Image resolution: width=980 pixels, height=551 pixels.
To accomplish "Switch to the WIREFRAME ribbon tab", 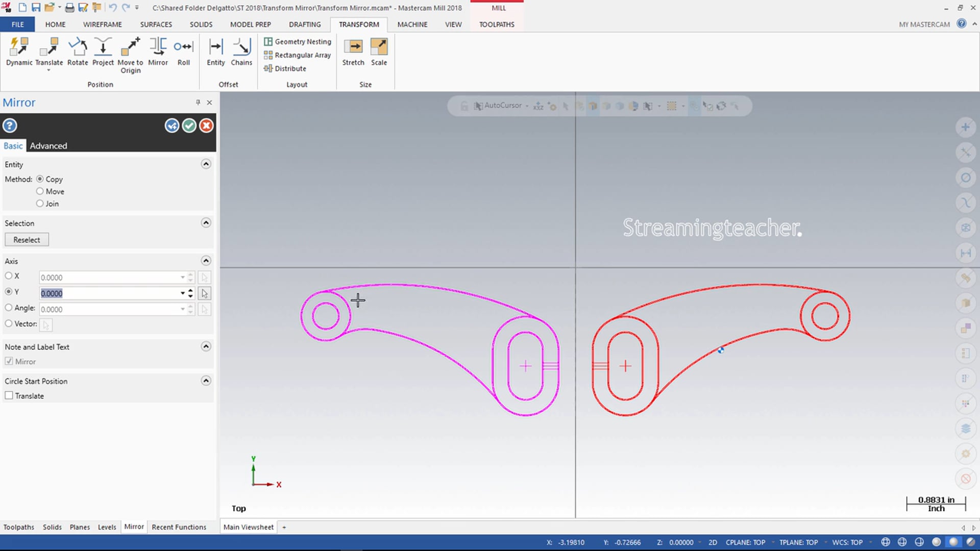I will pos(103,24).
